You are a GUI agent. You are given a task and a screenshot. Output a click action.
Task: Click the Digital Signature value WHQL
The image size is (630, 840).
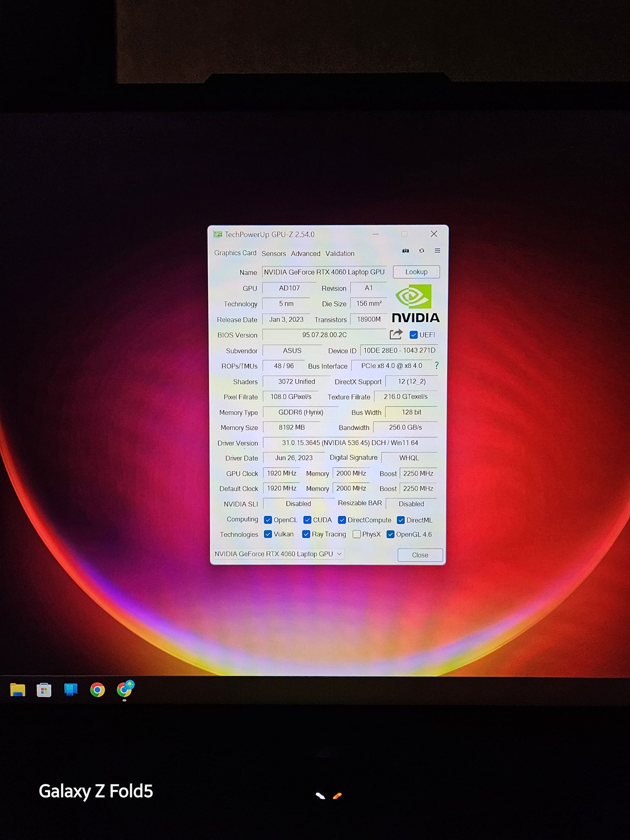pos(409,458)
